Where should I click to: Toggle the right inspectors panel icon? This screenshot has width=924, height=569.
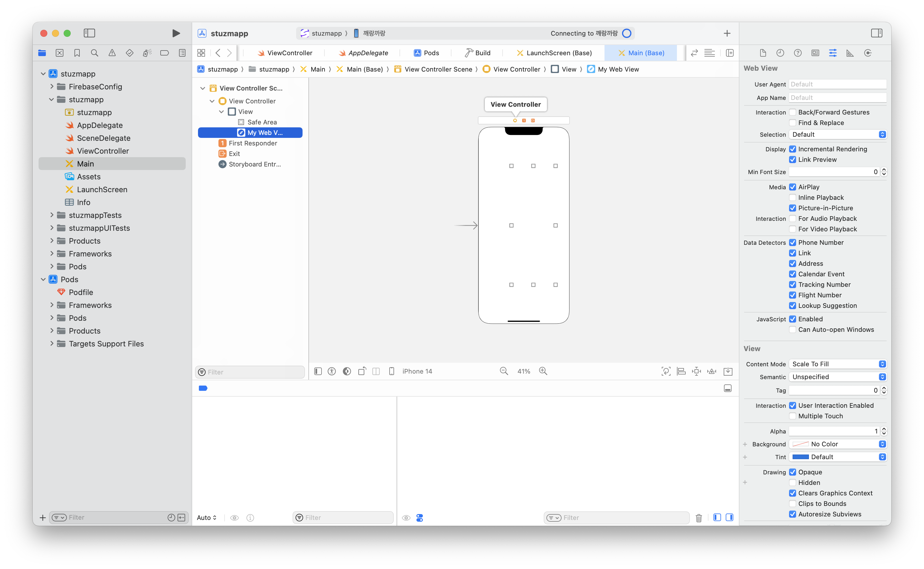876,33
